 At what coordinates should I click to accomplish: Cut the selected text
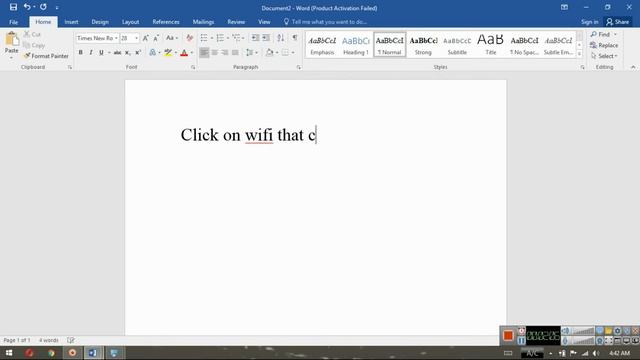[32, 34]
